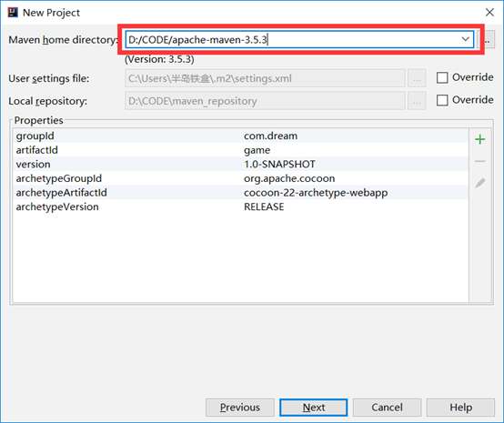The image size is (504, 423).
Task: Click the User settings file path field
Action: click(x=265, y=78)
